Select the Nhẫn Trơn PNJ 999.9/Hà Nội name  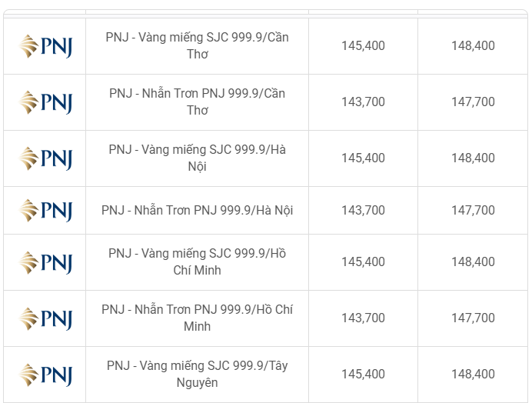(x=197, y=210)
